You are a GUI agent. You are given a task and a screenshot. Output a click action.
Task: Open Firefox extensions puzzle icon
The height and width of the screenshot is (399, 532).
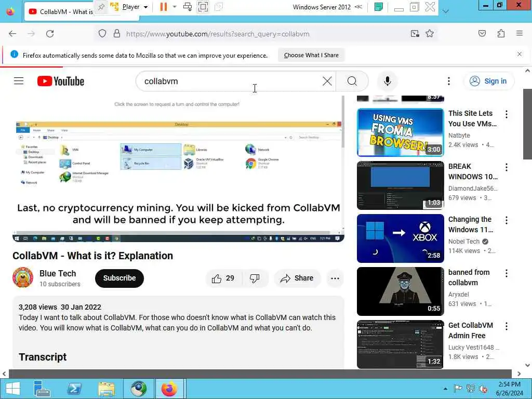[501, 34]
